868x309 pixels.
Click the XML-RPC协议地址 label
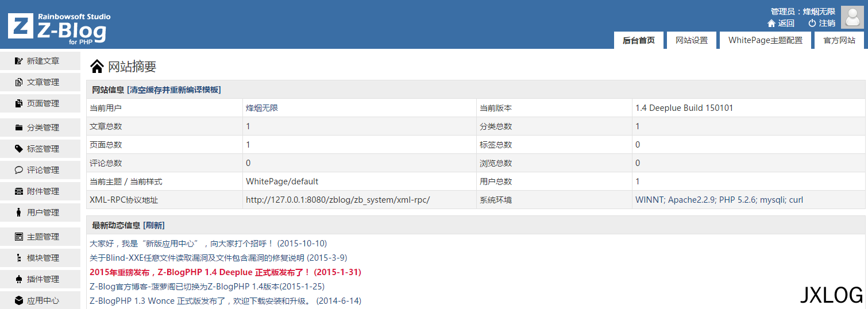pos(124,200)
